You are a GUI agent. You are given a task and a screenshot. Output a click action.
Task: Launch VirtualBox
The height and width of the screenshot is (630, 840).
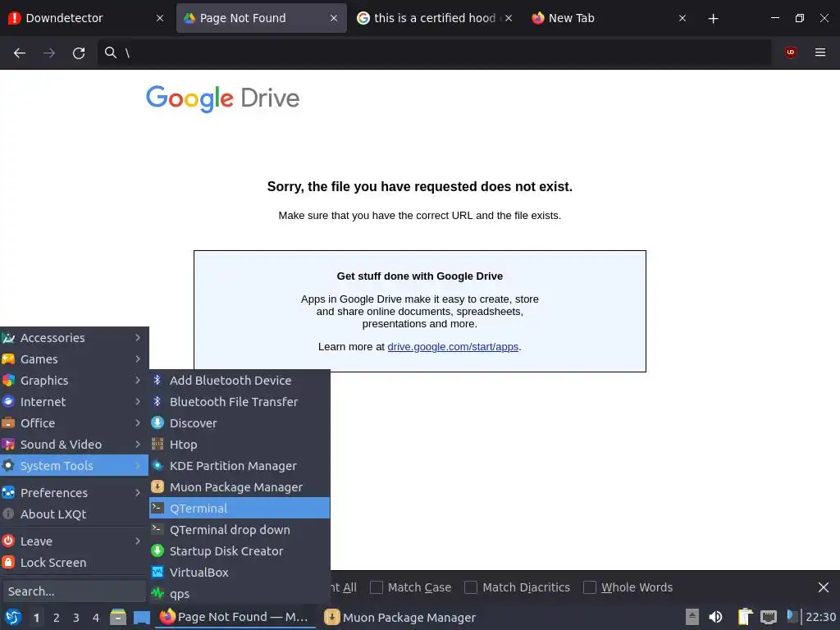click(x=240, y=573)
